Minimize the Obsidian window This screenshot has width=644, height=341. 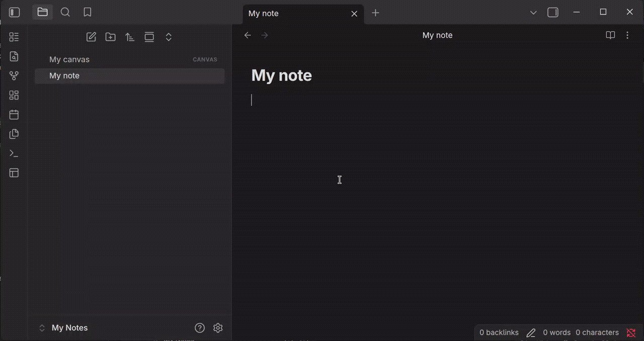click(x=577, y=12)
